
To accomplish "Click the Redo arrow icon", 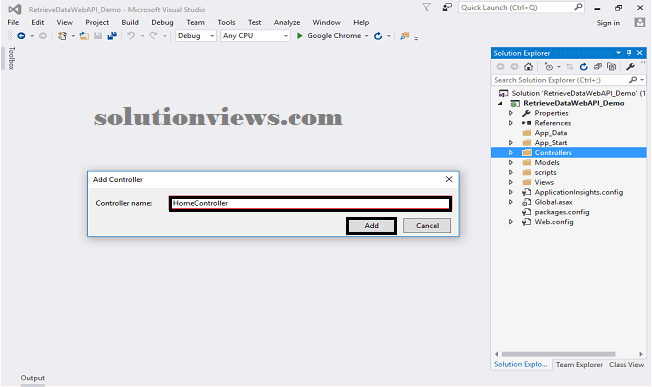I will (153, 36).
